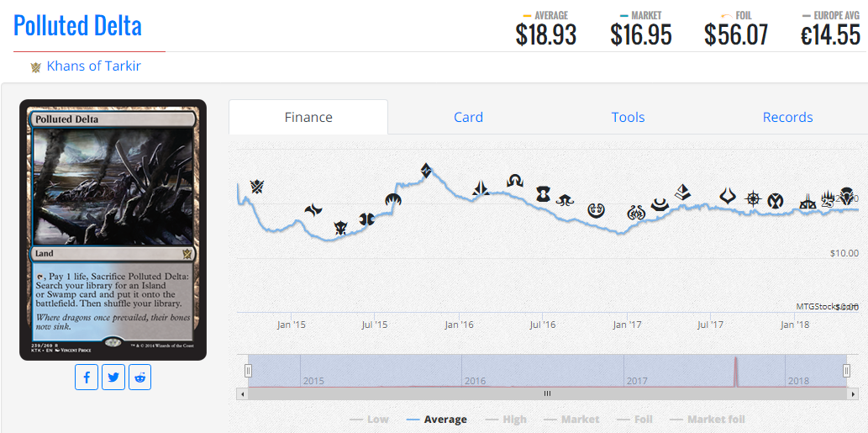The width and height of the screenshot is (868, 433).
Task: Open the Polluted Delta title link
Action: coord(77,25)
